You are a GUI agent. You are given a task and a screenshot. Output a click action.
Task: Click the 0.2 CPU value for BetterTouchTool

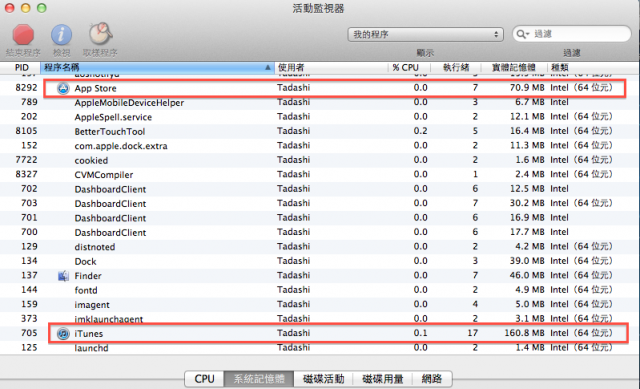click(420, 131)
